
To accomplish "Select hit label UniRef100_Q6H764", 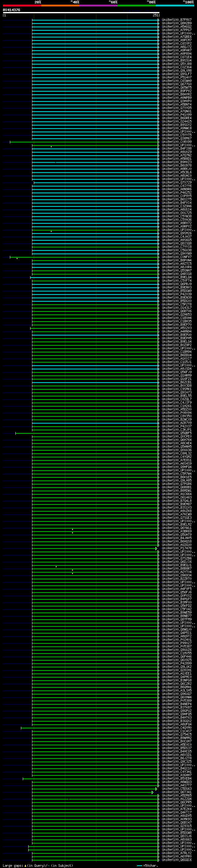I will 176,440.
